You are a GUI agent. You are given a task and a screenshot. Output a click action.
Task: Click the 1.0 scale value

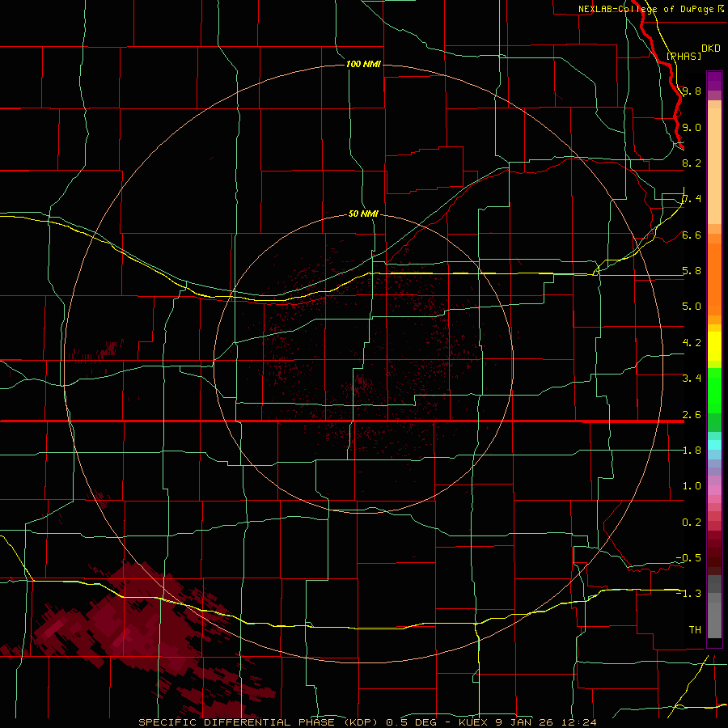point(692,485)
